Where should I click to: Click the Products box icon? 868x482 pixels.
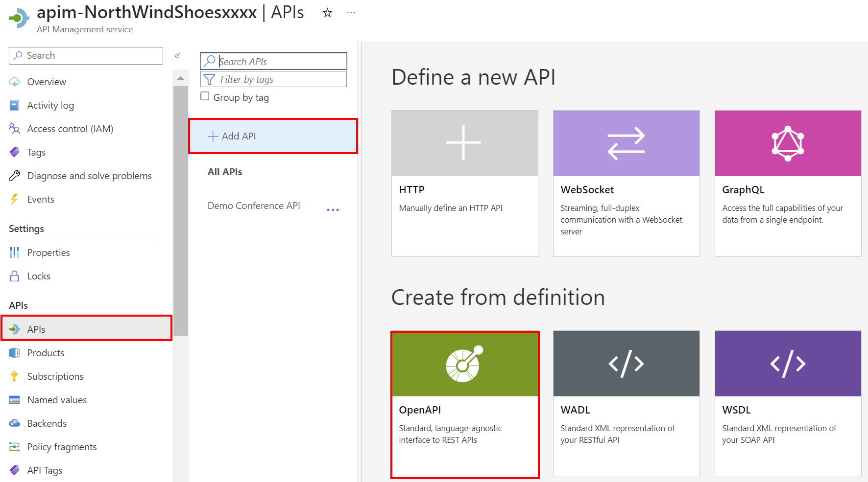coord(15,353)
